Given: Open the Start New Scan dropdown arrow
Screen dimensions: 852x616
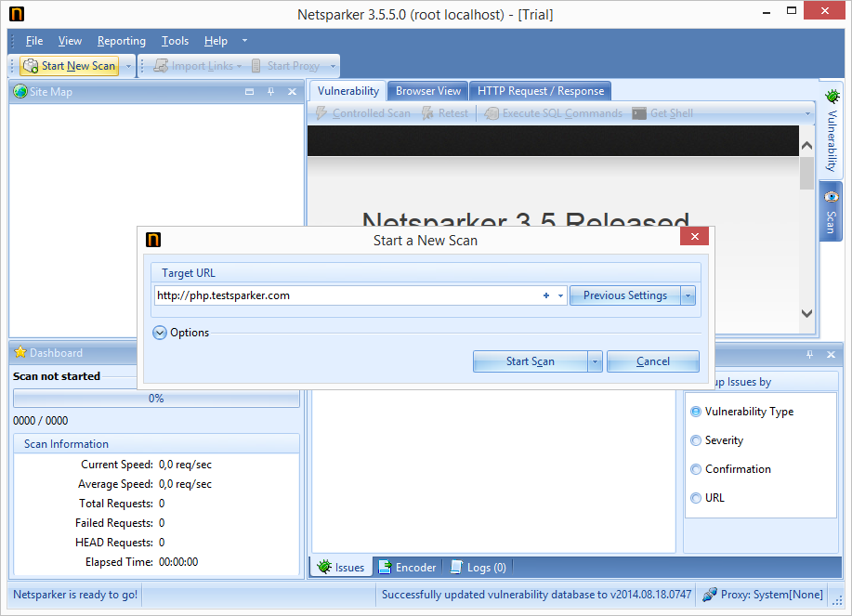Looking at the screenshot, I should pos(128,66).
